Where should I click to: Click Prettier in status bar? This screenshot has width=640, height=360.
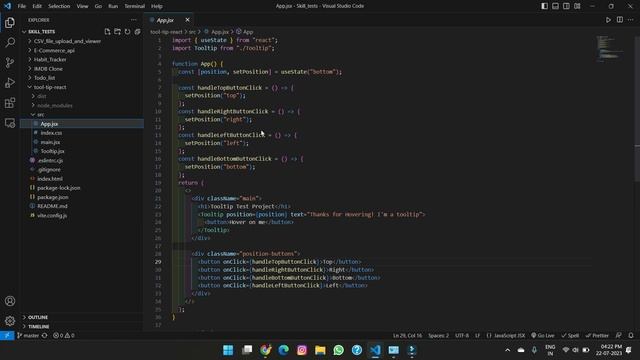pos(597,336)
